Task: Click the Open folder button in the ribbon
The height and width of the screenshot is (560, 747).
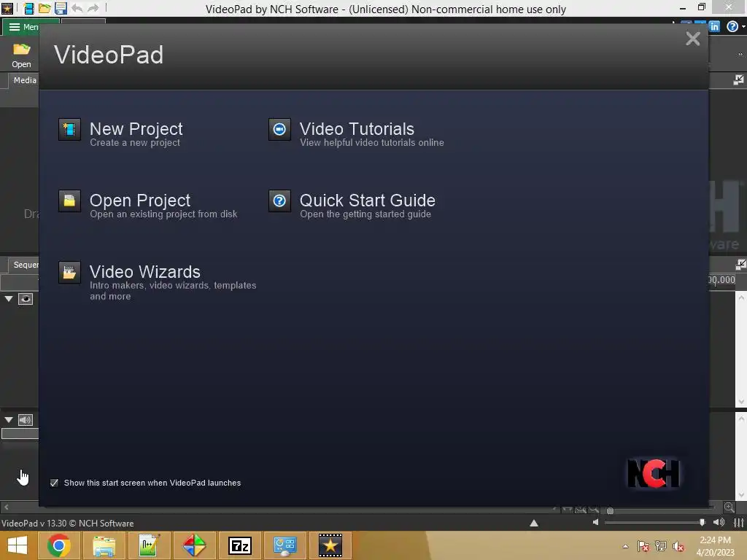Action: tap(21, 55)
